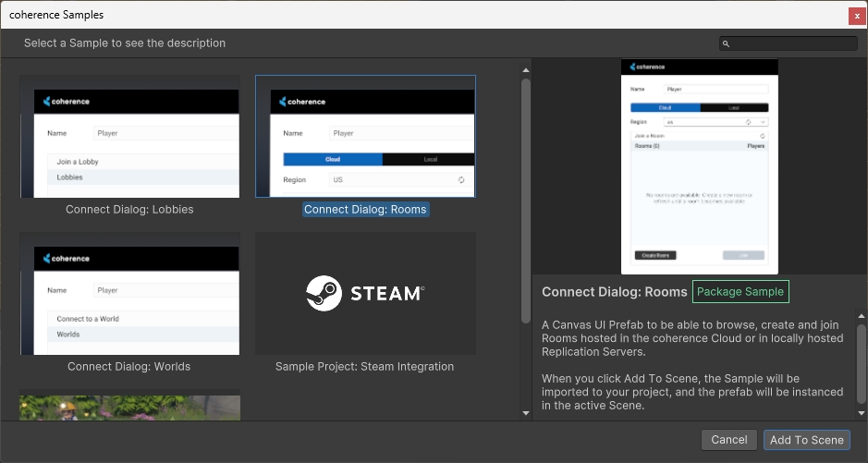The image size is (868, 463).
Task: Click the highlighted "Connect Dialog: Rooms" label
Action: 365,210
